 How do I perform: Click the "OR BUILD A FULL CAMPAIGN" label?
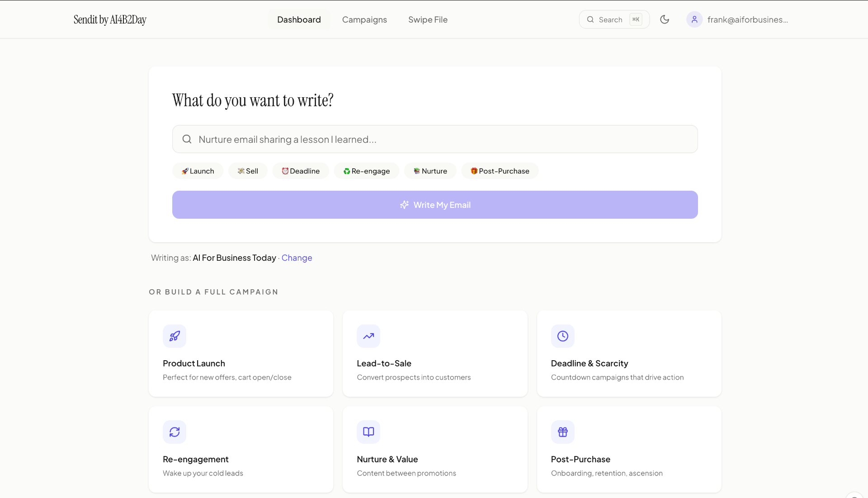tap(213, 292)
